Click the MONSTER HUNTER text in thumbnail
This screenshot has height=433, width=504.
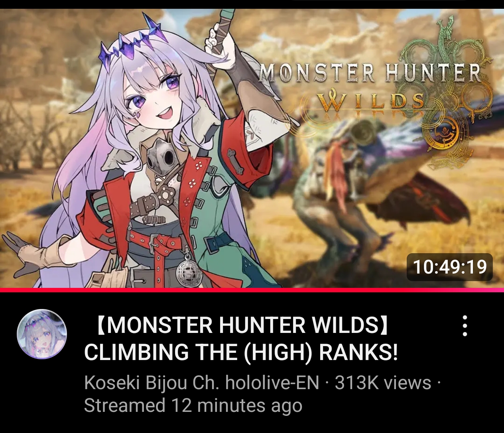click(370, 73)
